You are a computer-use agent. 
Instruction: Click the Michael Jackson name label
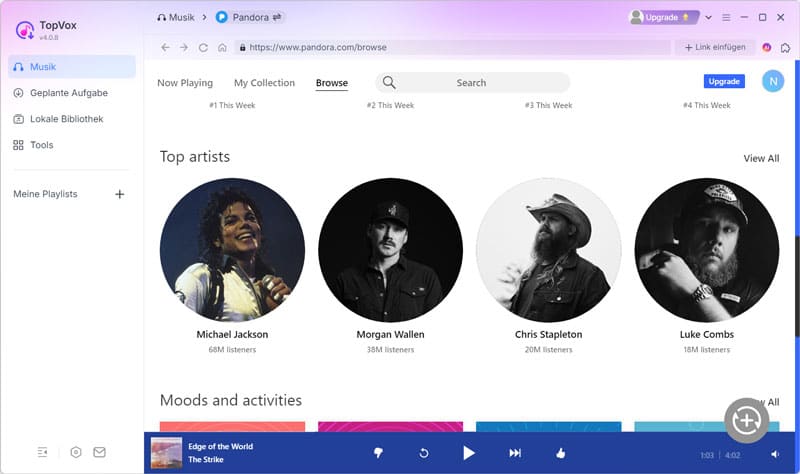tap(232, 335)
